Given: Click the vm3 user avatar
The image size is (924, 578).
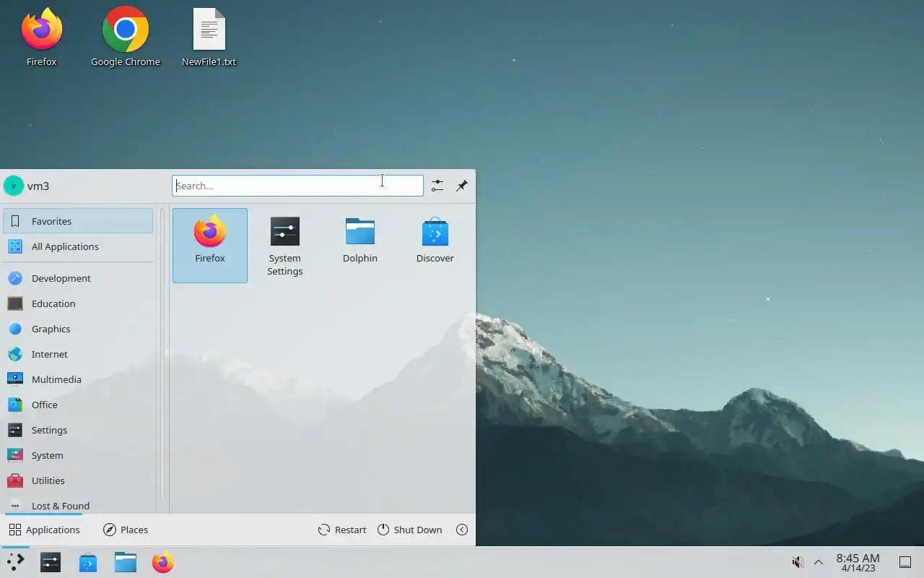Looking at the screenshot, I should click(x=14, y=186).
